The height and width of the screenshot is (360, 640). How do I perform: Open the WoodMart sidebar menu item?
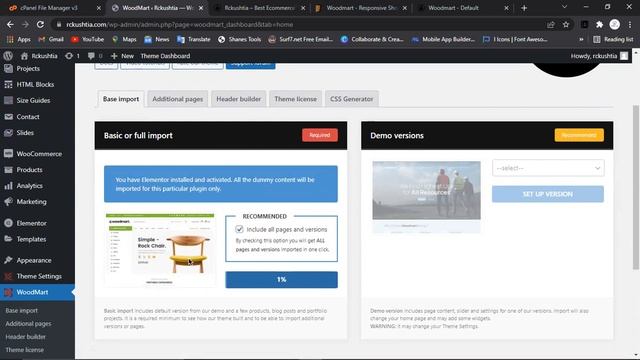[x=37, y=292]
